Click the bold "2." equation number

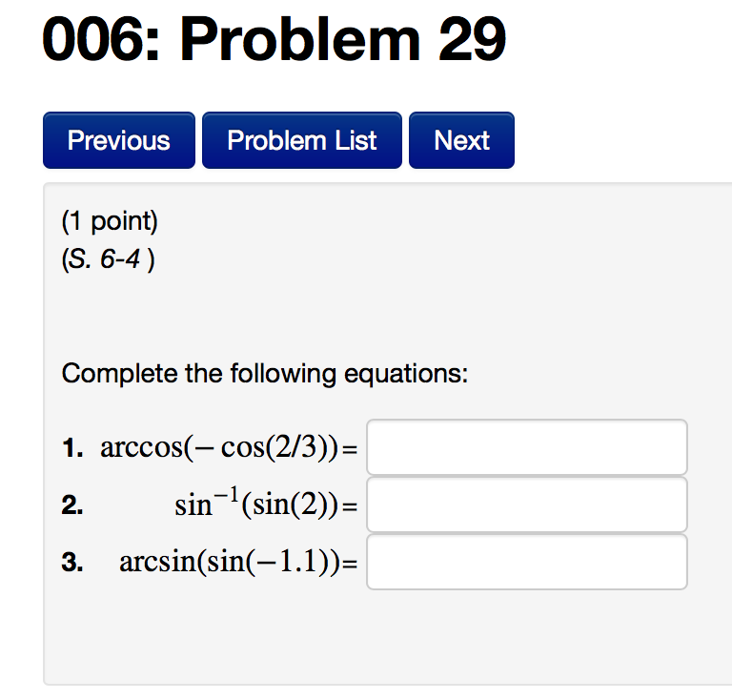click(72, 506)
